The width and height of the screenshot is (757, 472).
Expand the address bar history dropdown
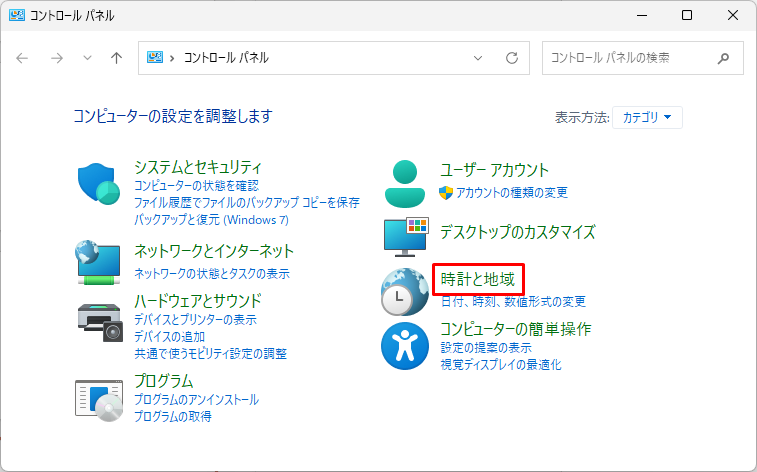(x=477, y=58)
